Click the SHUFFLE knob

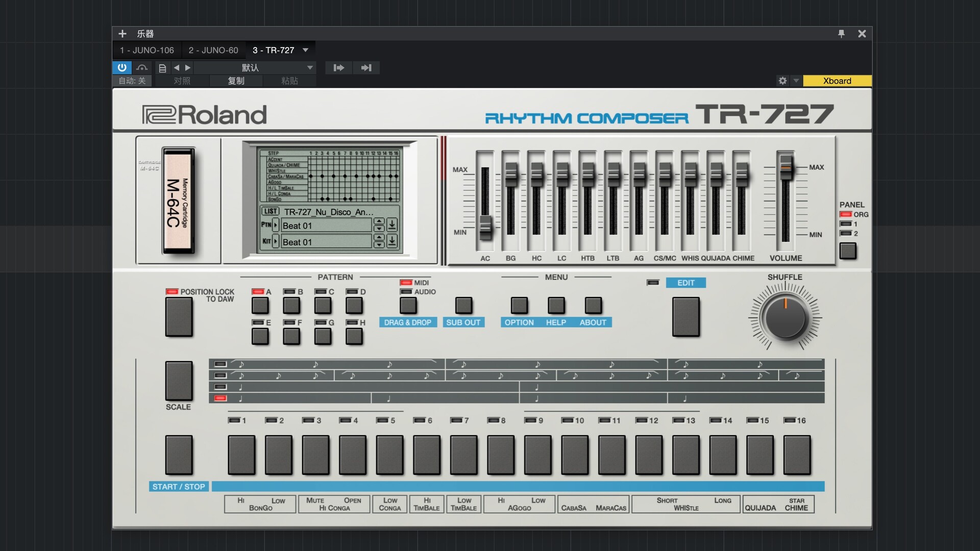785,318
